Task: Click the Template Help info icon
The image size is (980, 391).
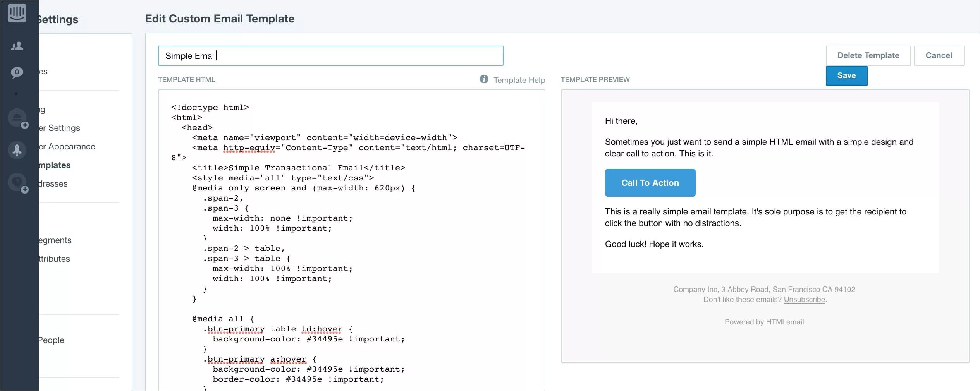Action: pos(484,79)
